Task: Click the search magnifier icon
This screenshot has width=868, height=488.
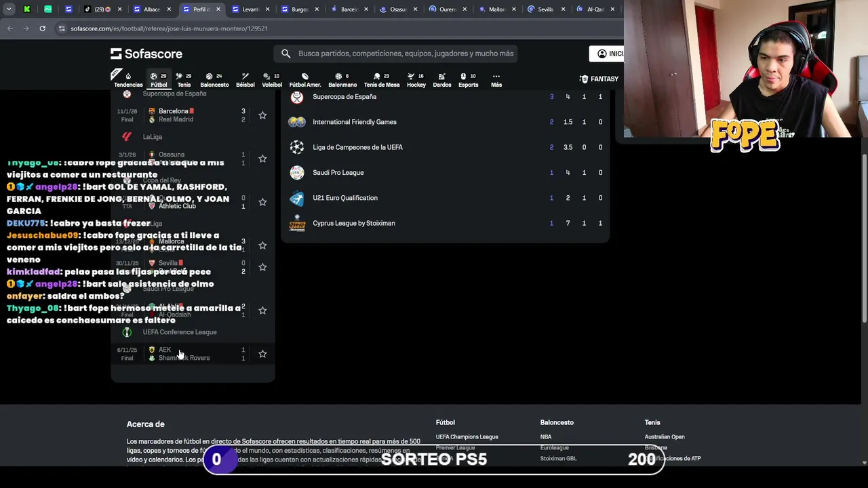Action: [x=285, y=54]
